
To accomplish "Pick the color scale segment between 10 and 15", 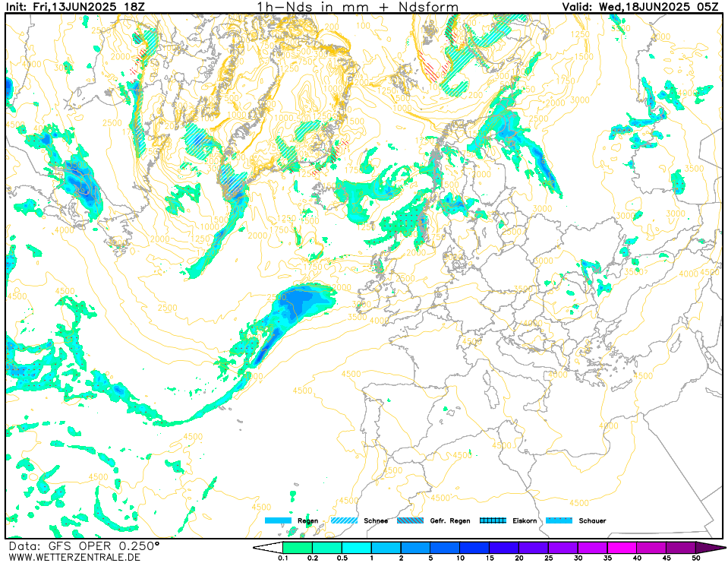I will 474,548.
